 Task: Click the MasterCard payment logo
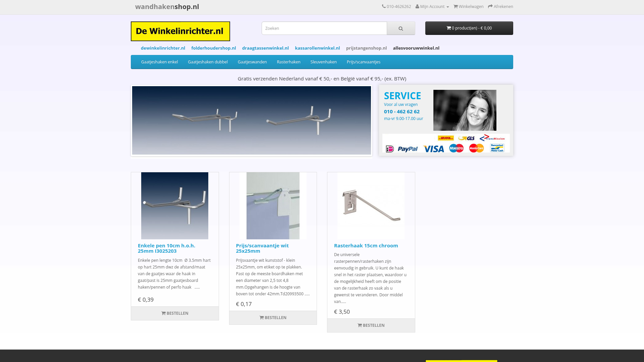tap(477, 148)
